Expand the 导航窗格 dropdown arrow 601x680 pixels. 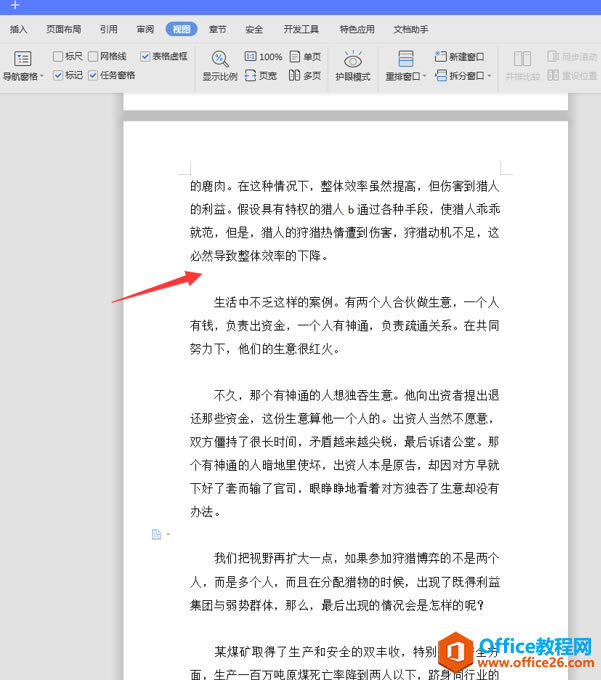[42, 77]
